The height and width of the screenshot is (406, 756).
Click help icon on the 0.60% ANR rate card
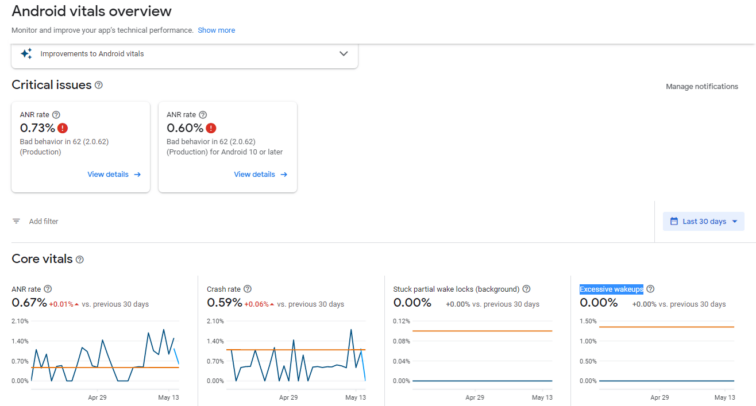[203, 115]
